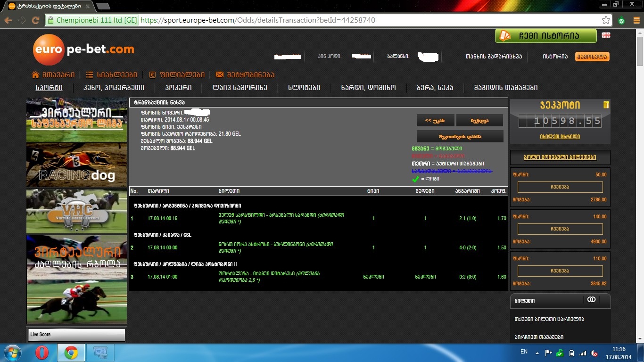Bookmark this page with the star
The width and height of the screenshot is (644, 362).
(x=606, y=20)
